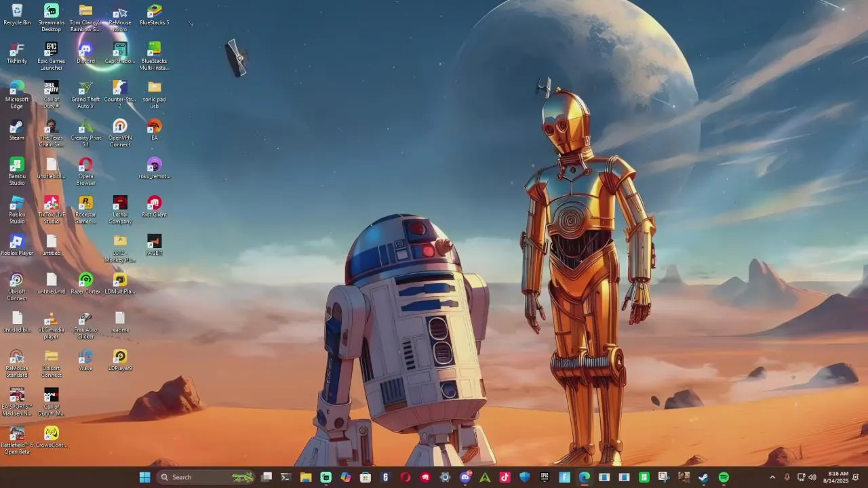Viewport: 868px width, 488px height.
Task: Open File Explorer from the taskbar
Action: (x=306, y=477)
